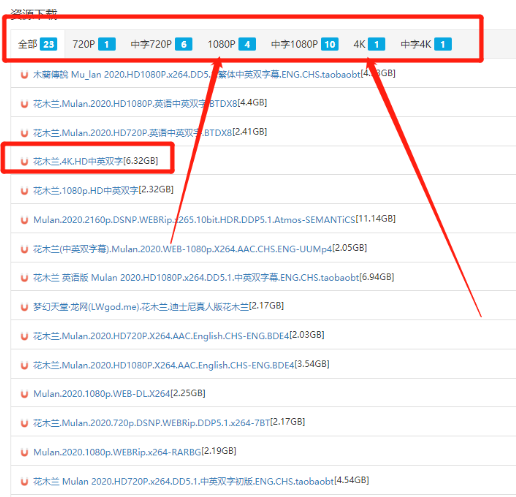The width and height of the screenshot is (516, 497).
Task: Click magnet icon beside Mulan.2020.1080p.WEBRip.x264-RARBG
Action: (x=24, y=452)
